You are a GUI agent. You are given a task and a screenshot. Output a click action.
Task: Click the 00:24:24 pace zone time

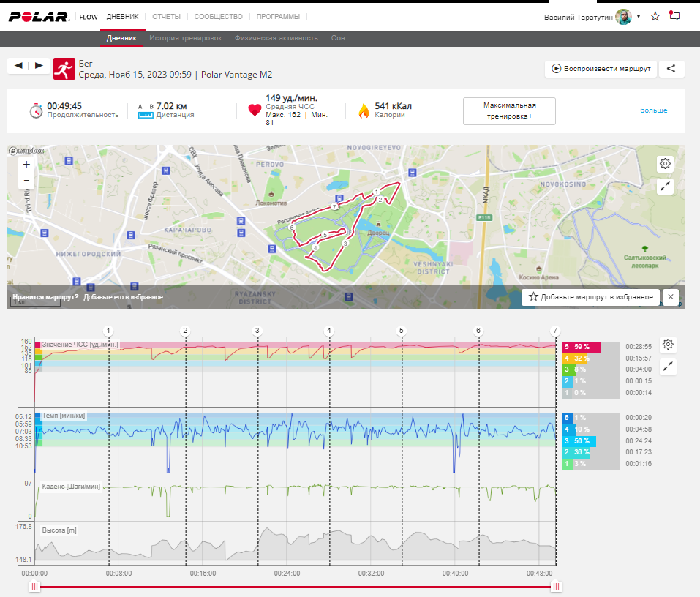pos(639,441)
